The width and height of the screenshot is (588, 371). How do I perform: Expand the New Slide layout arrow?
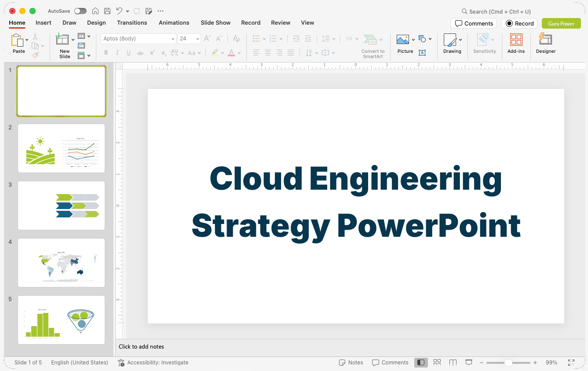point(73,40)
